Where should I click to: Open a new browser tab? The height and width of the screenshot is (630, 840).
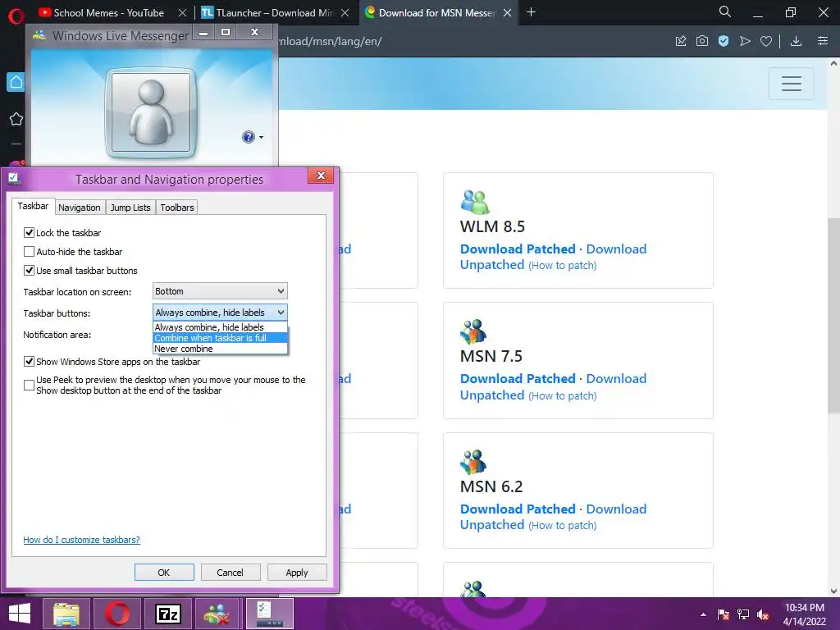pos(531,11)
